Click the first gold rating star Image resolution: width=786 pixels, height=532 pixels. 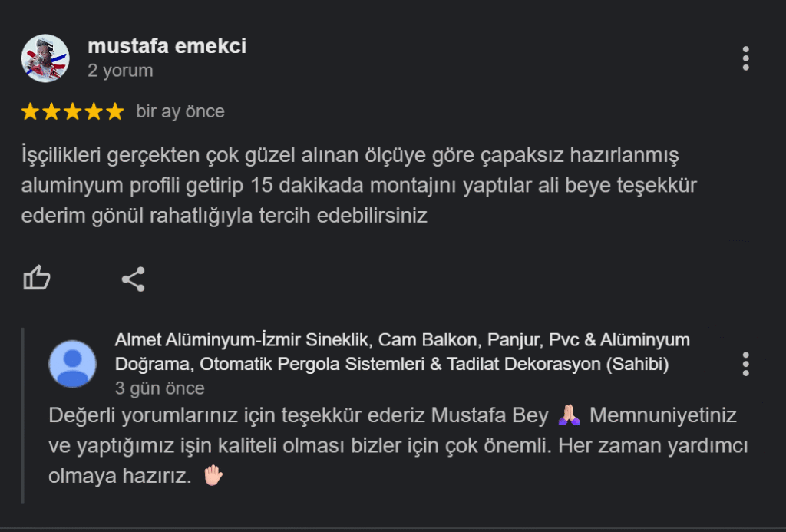30,111
